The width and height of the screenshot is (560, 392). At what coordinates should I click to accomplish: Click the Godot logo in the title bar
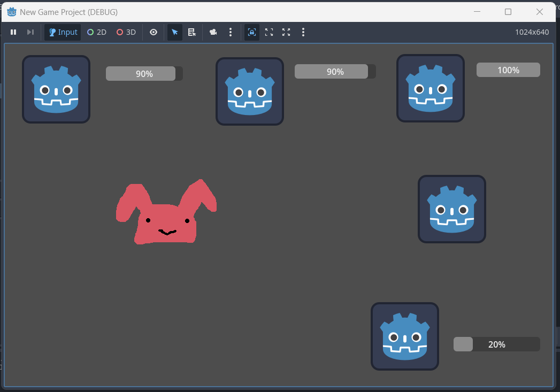click(x=12, y=12)
